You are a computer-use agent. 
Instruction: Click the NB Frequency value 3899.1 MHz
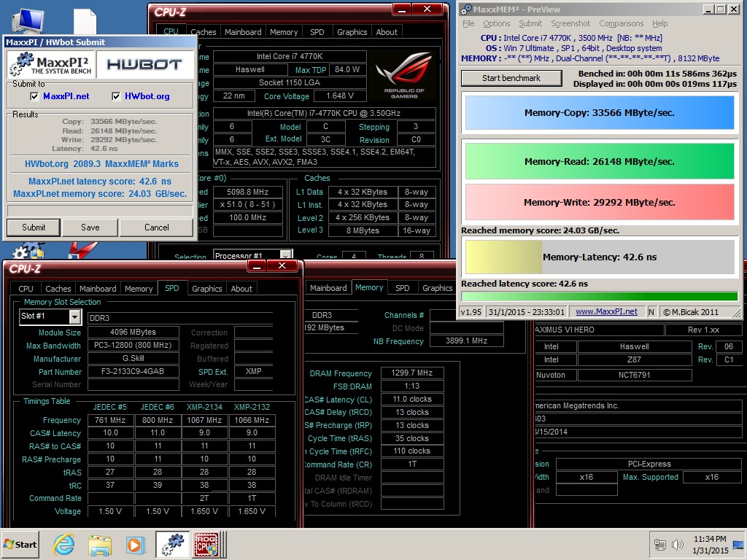coord(466,341)
